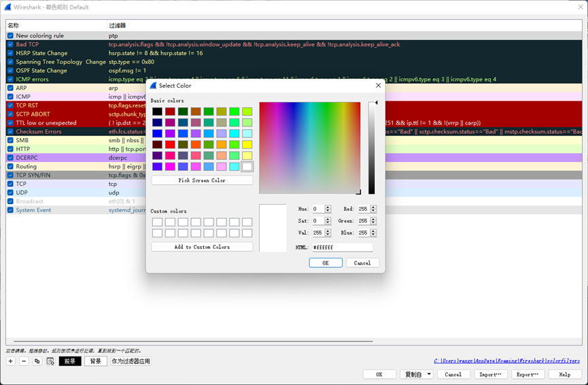Open the 复制自 dropdown arrow
The image size is (588, 385).
tap(429, 374)
